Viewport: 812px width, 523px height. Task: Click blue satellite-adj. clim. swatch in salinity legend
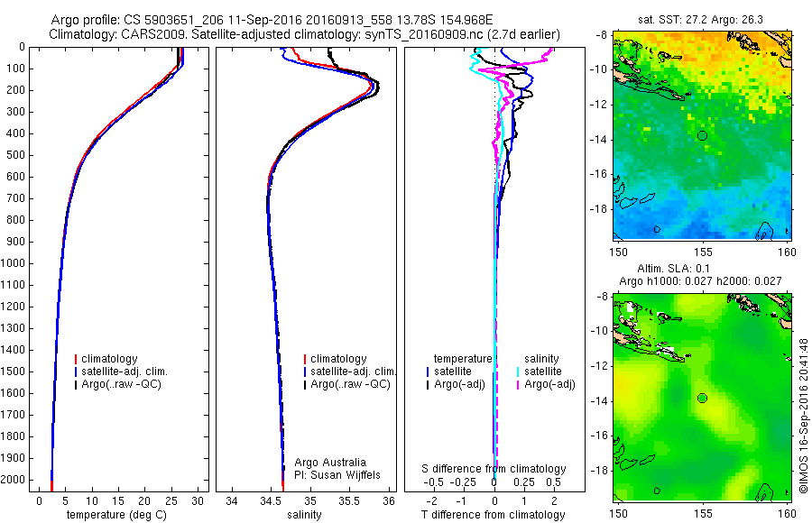pos(305,372)
